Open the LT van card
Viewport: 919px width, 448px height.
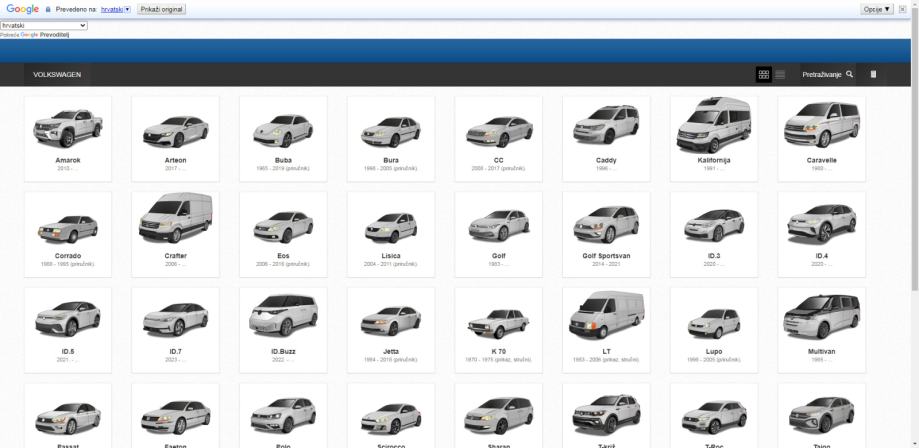pyautogui.click(x=606, y=330)
